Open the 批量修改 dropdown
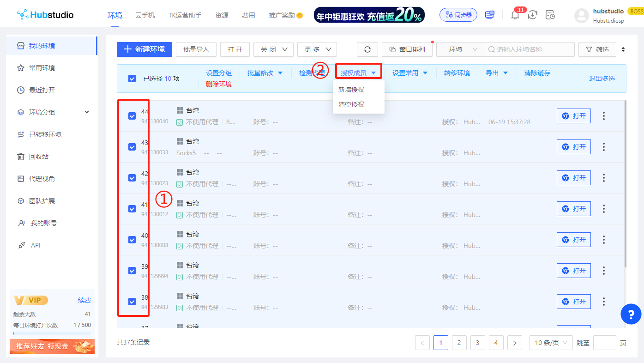This screenshot has width=644, height=363. (265, 73)
